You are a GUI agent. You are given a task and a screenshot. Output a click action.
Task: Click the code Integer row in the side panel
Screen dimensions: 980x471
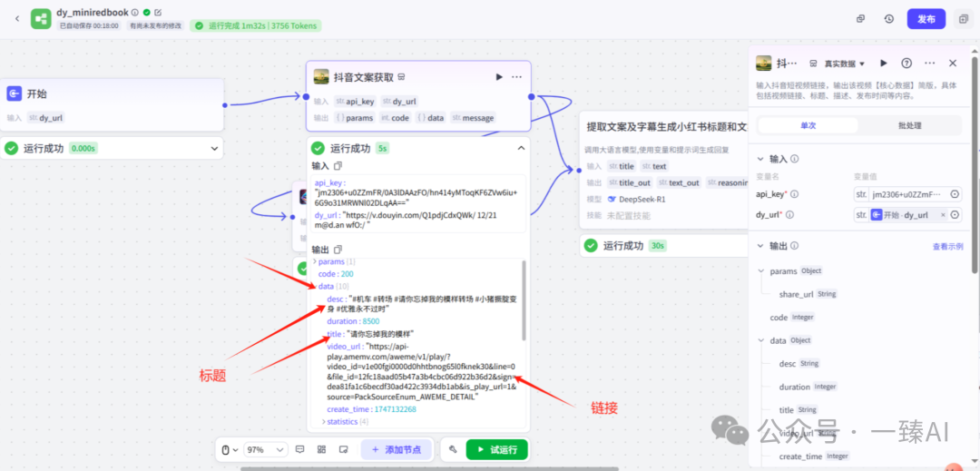coord(792,318)
